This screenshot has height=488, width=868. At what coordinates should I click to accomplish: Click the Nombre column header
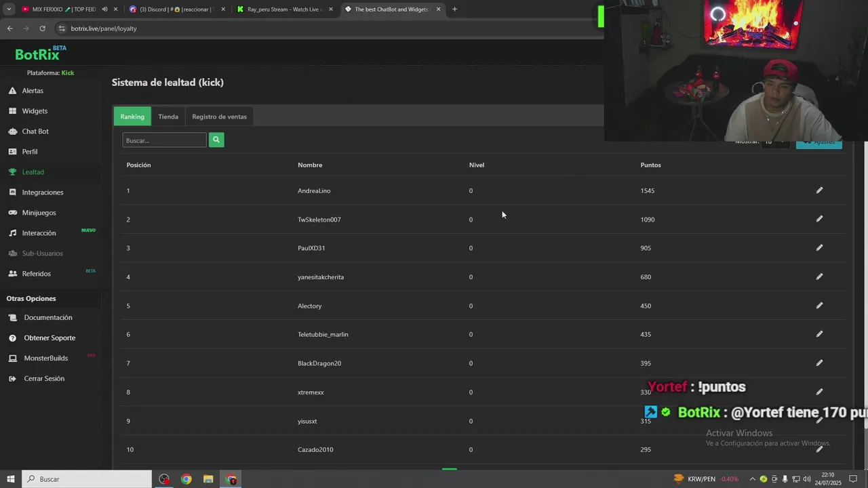pos(310,165)
